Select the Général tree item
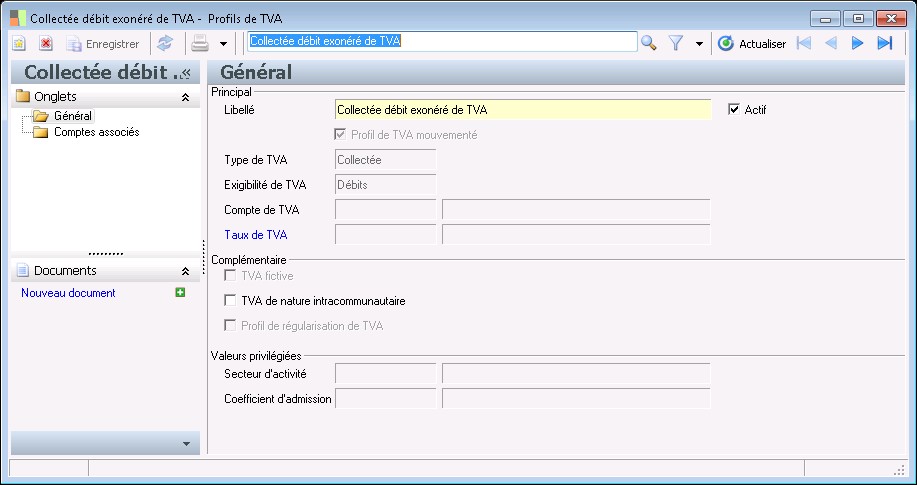Image resolution: width=917 pixels, height=485 pixels. pos(73,116)
